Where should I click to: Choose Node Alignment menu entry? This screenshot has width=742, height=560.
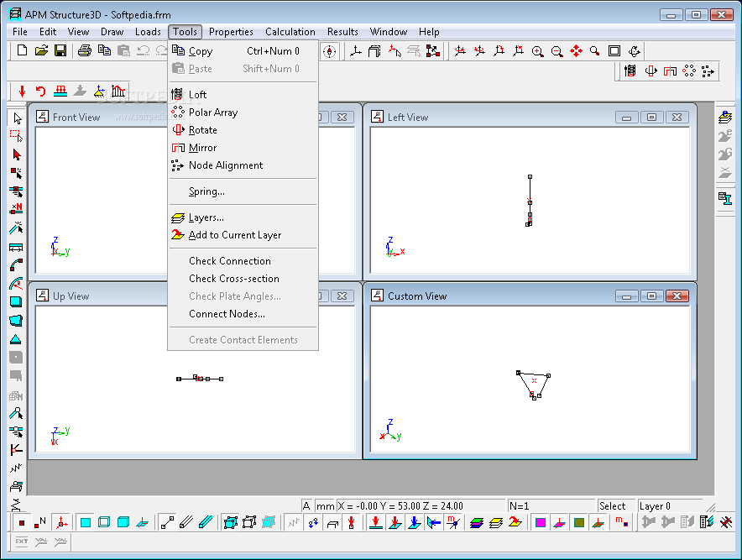(243, 165)
